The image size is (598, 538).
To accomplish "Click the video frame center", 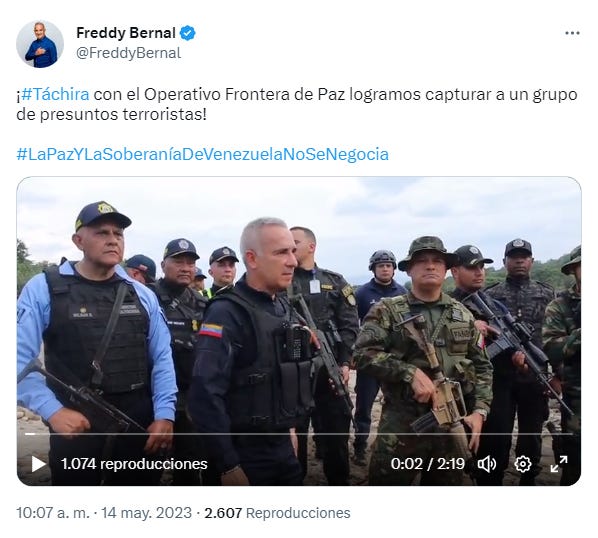I will pos(299,331).
